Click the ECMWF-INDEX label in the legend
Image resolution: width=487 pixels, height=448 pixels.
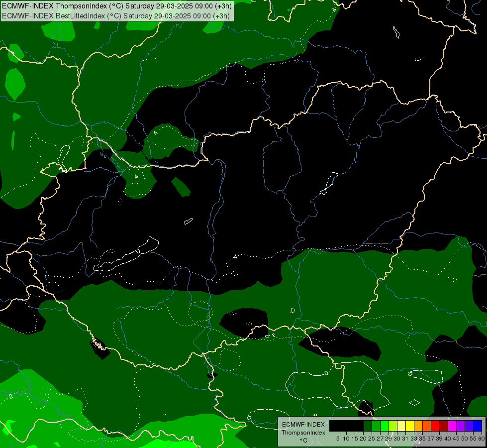(x=303, y=425)
